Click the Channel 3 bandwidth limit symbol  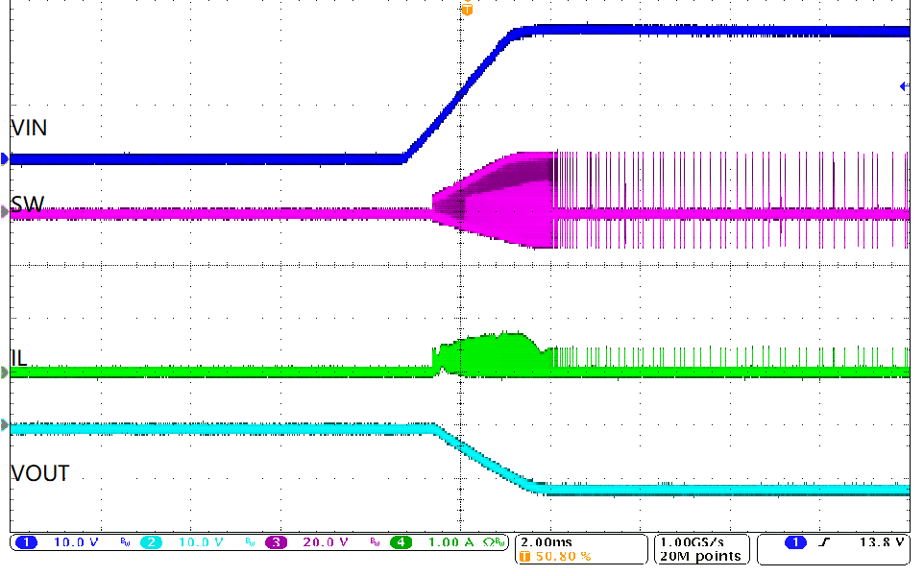(375, 540)
